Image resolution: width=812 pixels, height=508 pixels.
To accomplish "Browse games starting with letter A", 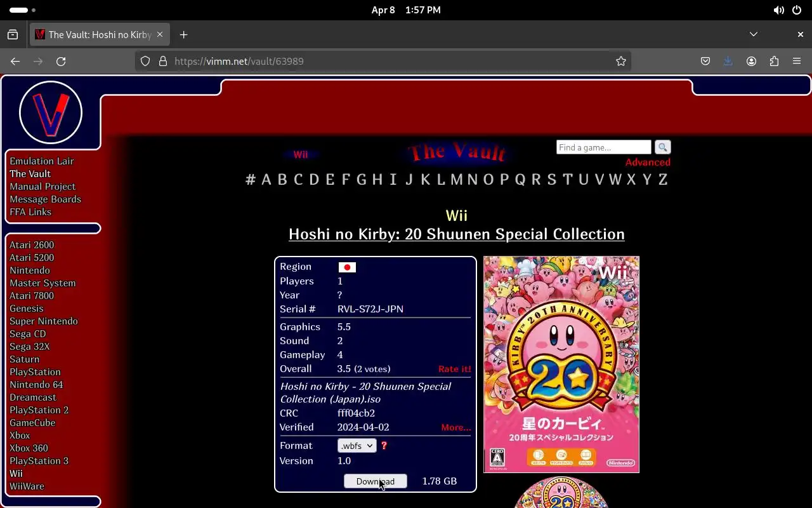I will 266,180.
